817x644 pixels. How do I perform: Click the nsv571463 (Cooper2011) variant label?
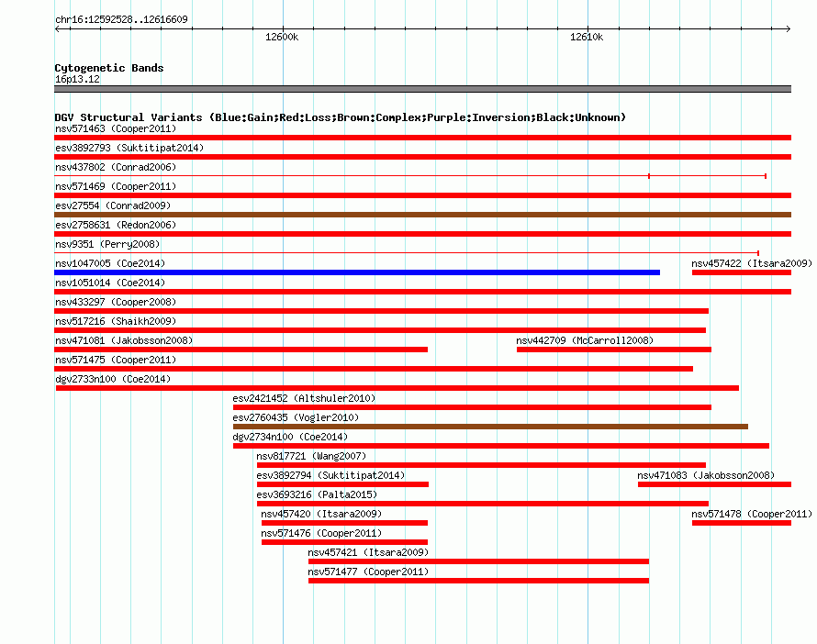(116, 128)
